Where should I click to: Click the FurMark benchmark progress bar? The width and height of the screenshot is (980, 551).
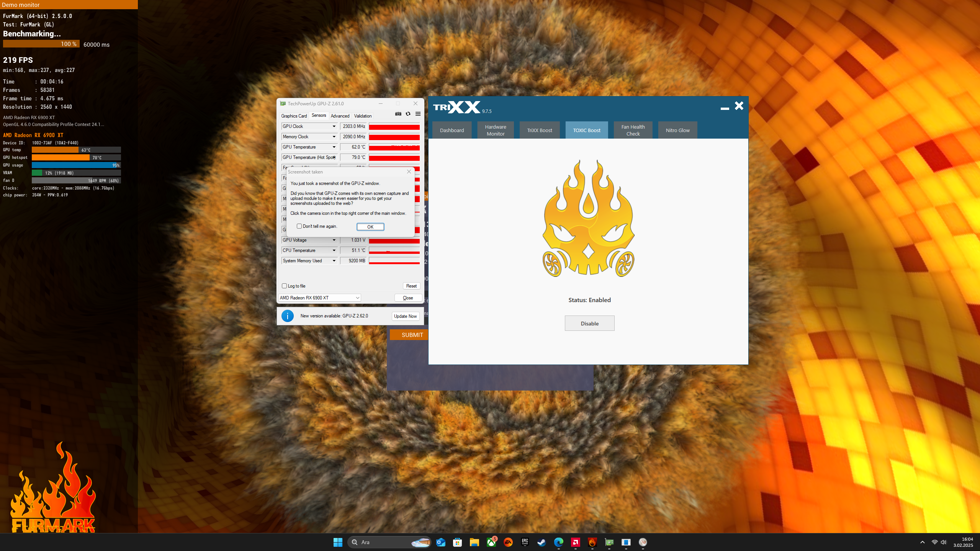click(41, 44)
